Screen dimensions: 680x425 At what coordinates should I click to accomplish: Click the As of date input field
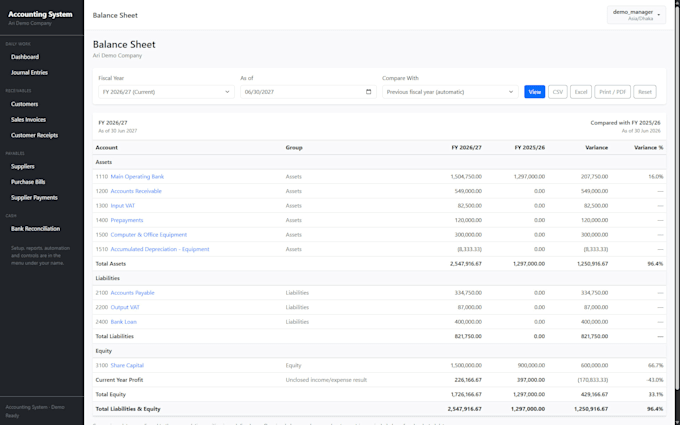click(x=308, y=92)
